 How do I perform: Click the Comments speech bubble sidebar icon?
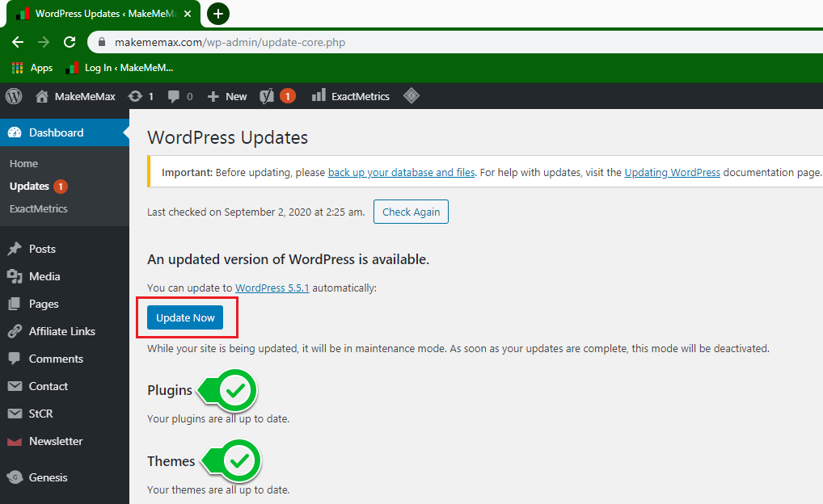click(x=15, y=359)
